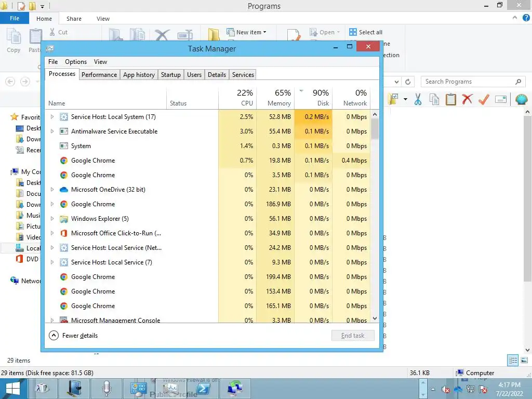Click the blue shell icon in Explorer toolbar
The height and width of the screenshot is (399, 532).
pos(521,99)
